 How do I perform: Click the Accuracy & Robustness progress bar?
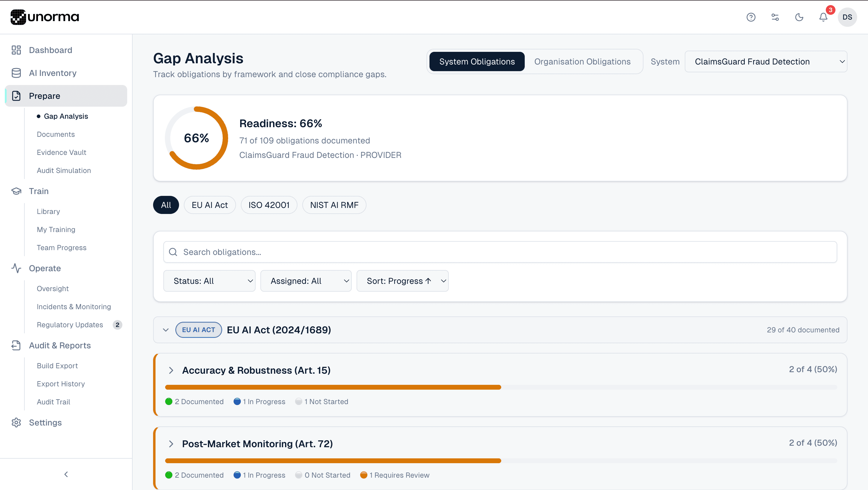tap(501, 387)
